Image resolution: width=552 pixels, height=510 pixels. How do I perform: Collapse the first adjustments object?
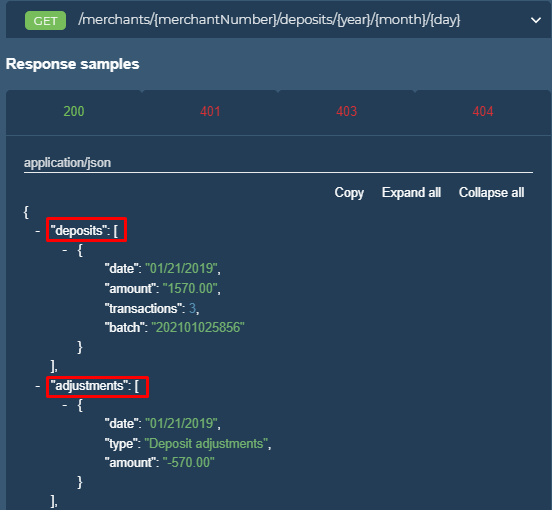pyautogui.click(x=65, y=405)
